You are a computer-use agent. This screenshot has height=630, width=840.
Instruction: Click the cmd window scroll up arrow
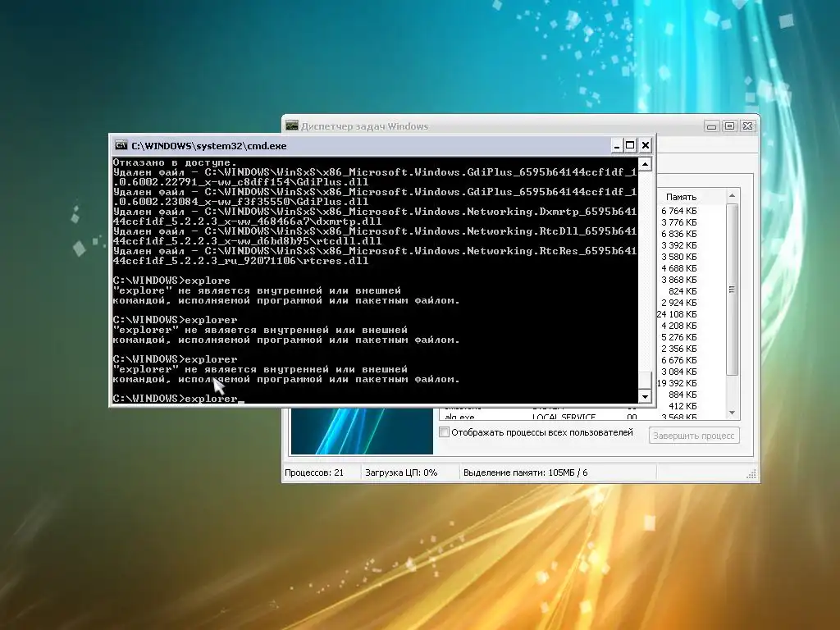point(645,164)
